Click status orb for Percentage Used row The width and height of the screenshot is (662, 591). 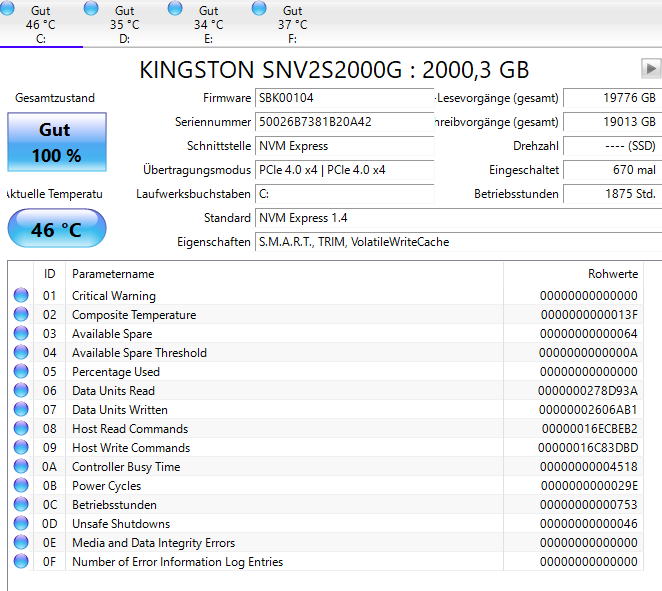pos(21,371)
